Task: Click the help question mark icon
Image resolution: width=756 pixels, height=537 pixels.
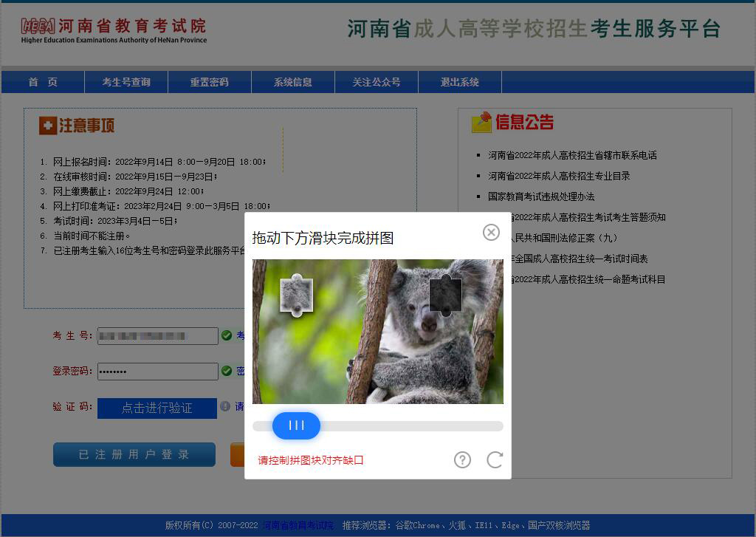Action: pyautogui.click(x=462, y=460)
